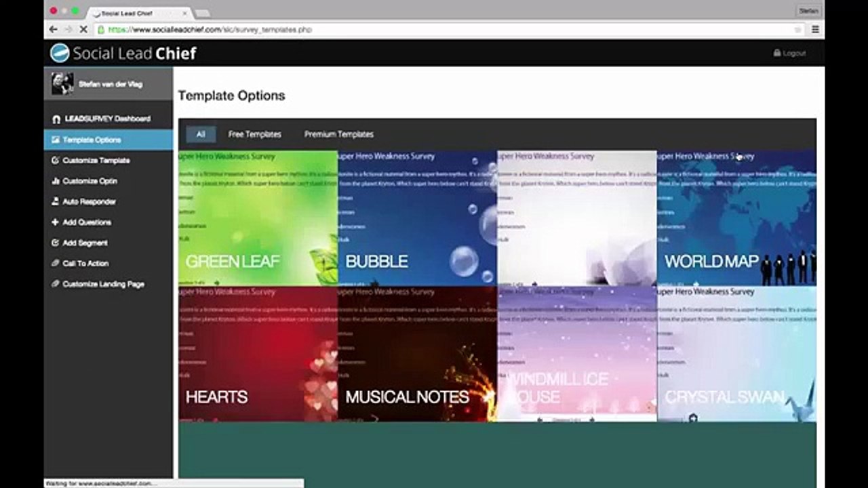Open a new browser tab

(203, 13)
